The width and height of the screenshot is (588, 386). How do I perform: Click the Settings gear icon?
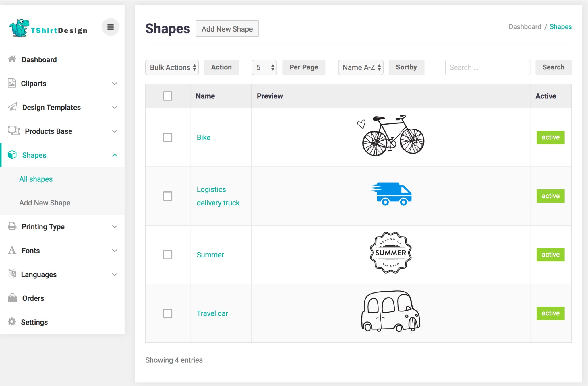[x=12, y=322]
